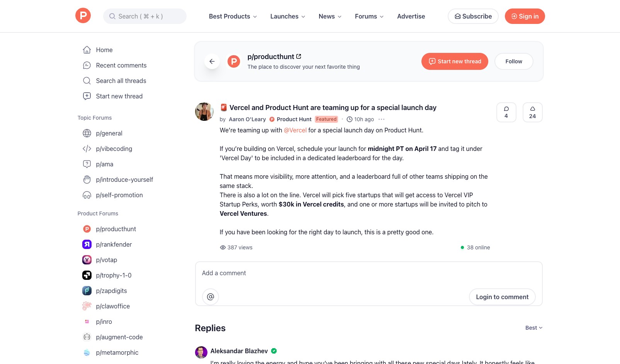
Task: Upvote the thread with 24 votes
Action: [x=532, y=112]
